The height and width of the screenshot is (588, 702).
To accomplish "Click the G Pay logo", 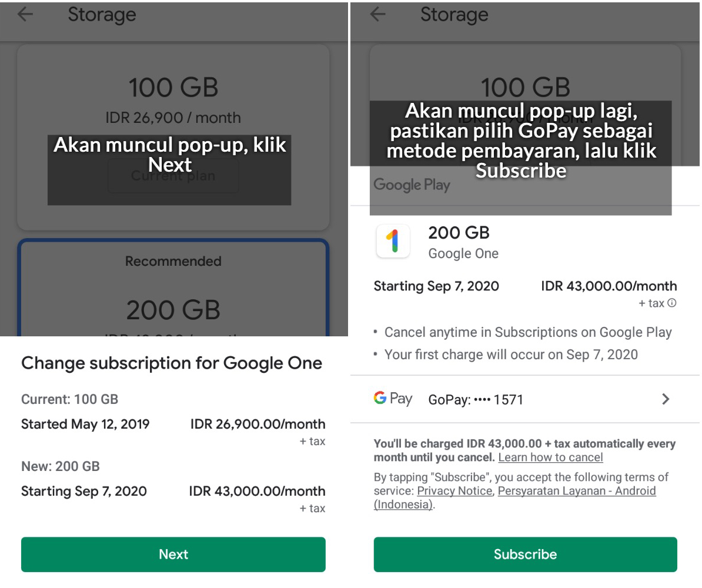I will (x=393, y=399).
